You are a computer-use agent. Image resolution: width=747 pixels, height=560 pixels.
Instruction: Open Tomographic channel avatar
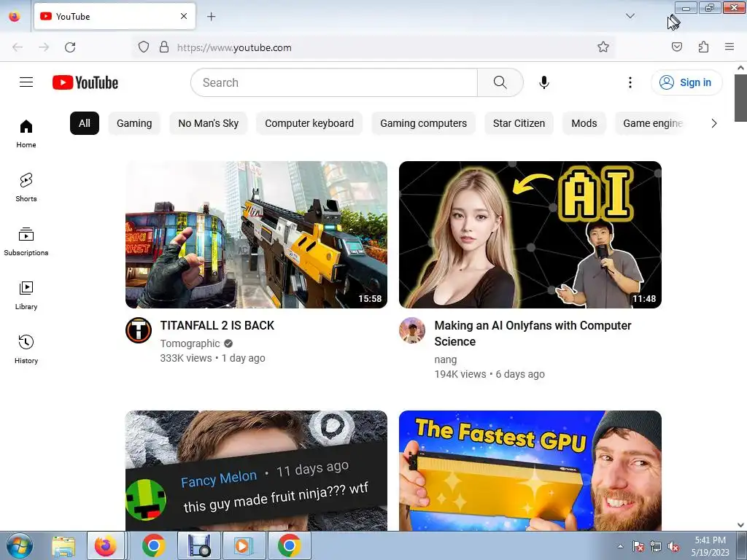139,330
